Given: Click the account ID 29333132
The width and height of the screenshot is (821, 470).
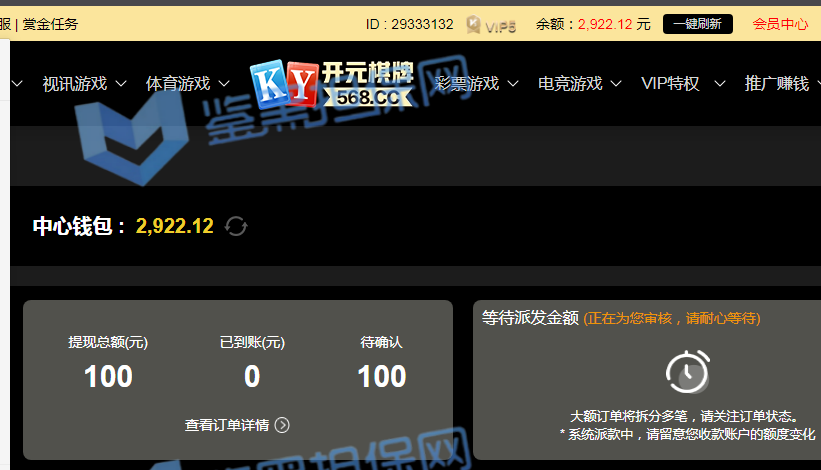Looking at the screenshot, I should [x=409, y=24].
